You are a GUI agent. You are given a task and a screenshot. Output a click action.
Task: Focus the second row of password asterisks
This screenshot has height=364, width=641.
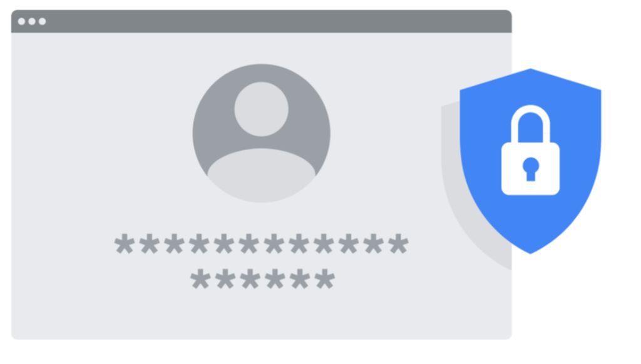[262, 279]
